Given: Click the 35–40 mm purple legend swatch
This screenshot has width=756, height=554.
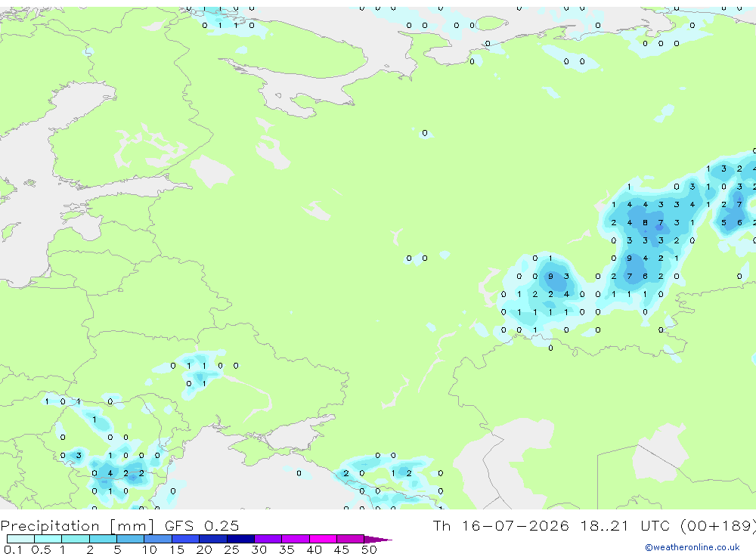Looking at the screenshot, I should tap(296, 539).
